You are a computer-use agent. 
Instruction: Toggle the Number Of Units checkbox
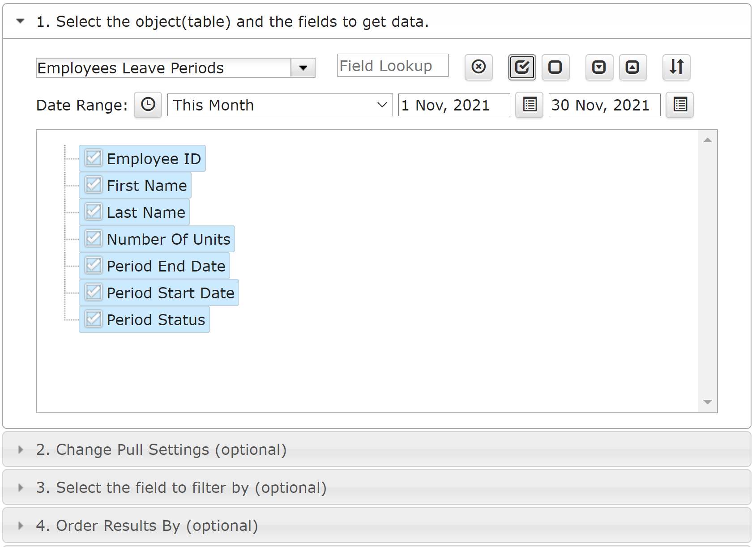click(94, 239)
